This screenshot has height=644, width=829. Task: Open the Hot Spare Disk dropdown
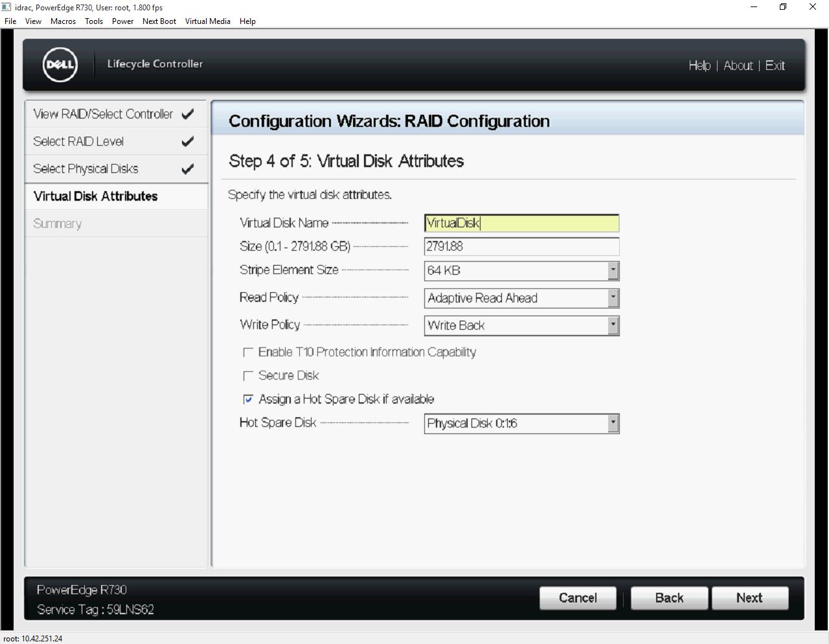521,424
